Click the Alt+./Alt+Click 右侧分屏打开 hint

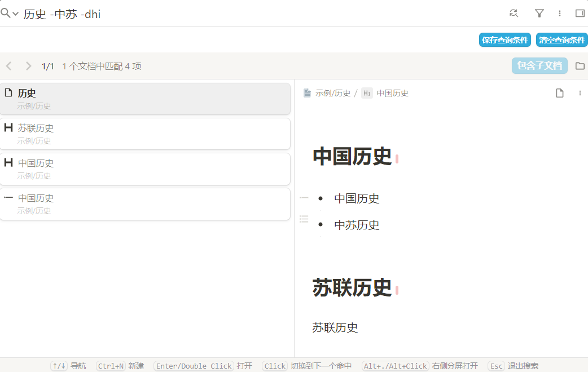click(420, 366)
